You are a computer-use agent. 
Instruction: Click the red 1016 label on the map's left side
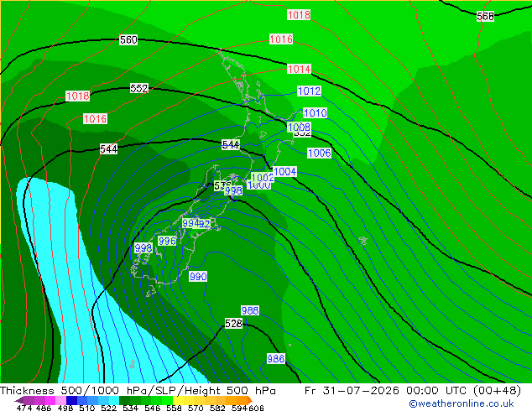[x=96, y=119]
